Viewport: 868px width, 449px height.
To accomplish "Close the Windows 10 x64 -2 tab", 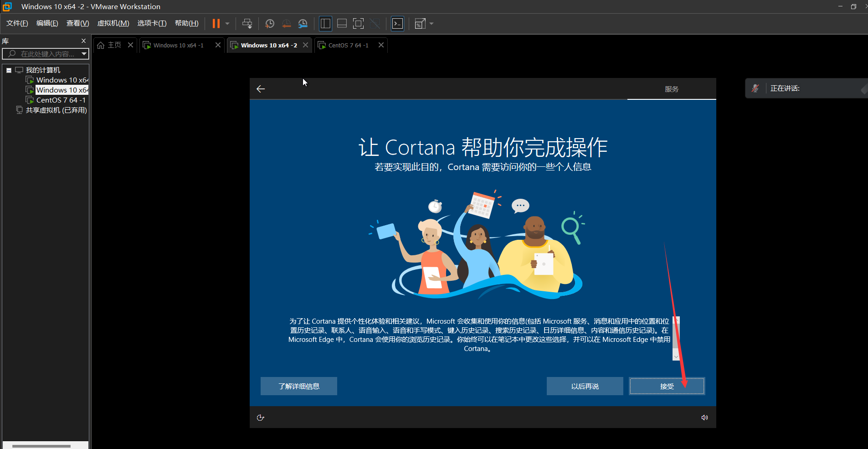I will tap(305, 45).
